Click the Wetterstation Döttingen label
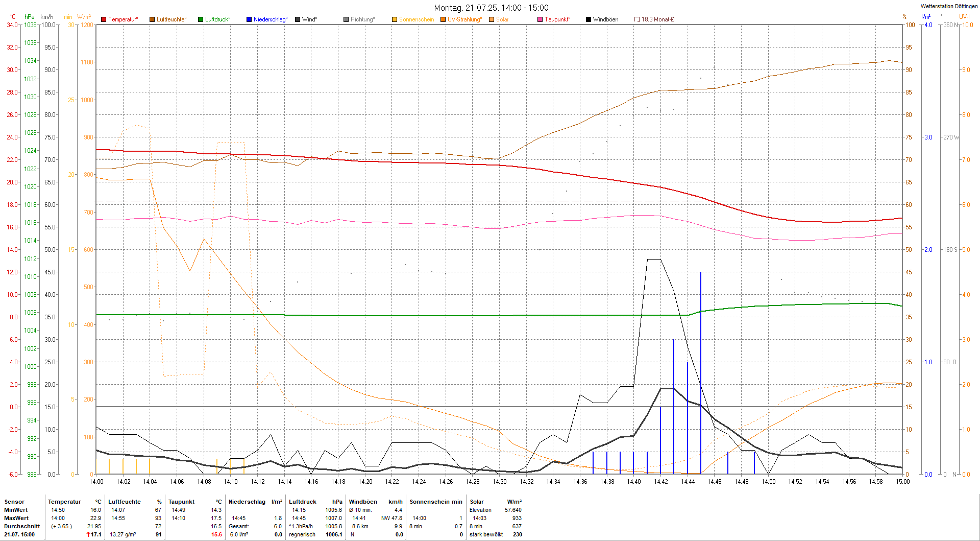The height and width of the screenshot is (541, 980). click(949, 6)
